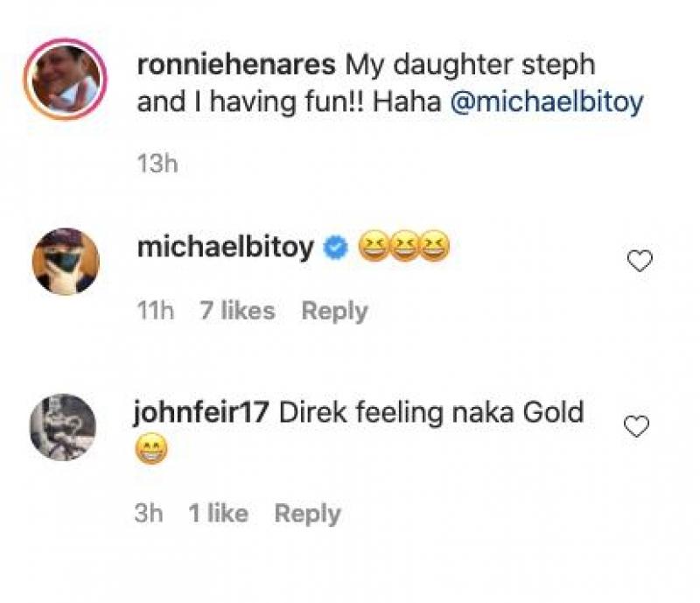Open johnfeir17's profile photo

click(x=62, y=426)
